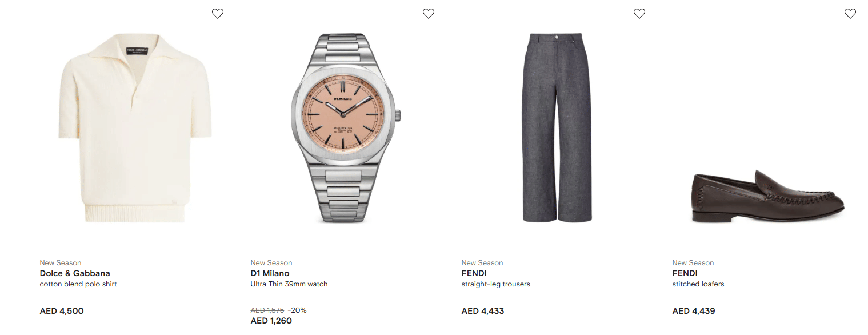Open the cotton blend polo shirt description
Screen dimensions: 868x335
(x=78, y=284)
